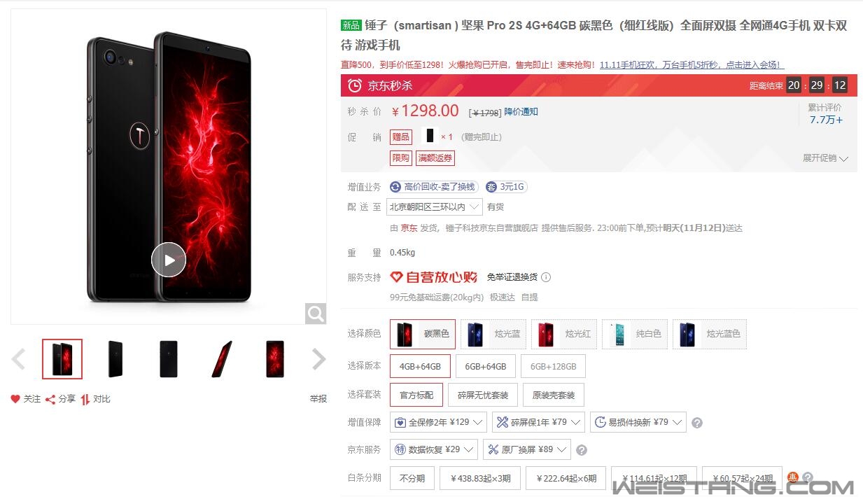Image resolution: width=863 pixels, height=504 pixels.
Task: Click the help question mark after 原厂换屏
Action: click(x=581, y=450)
